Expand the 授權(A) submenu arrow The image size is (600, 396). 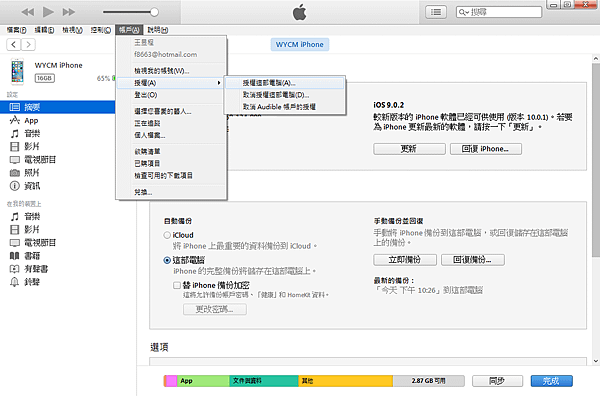(219, 83)
